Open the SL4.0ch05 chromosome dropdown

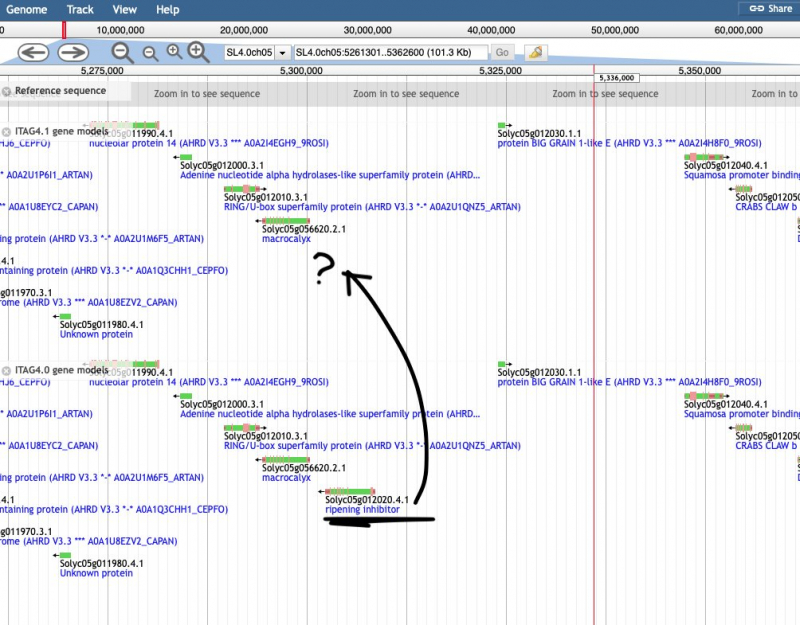tap(282, 51)
